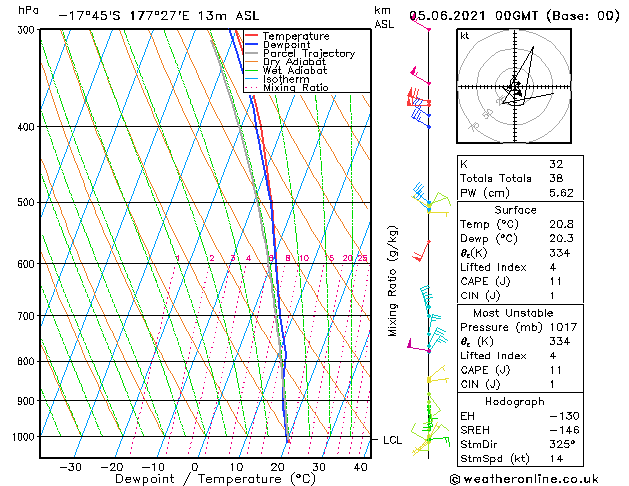Click the hodograph circle plot
Screen dimensions: 629x486
pos(515,88)
